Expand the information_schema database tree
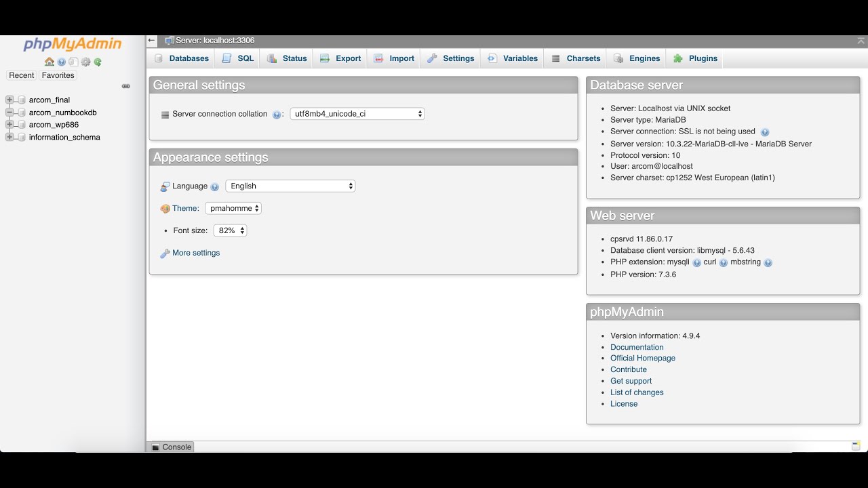The height and width of the screenshot is (488, 868). (x=9, y=137)
